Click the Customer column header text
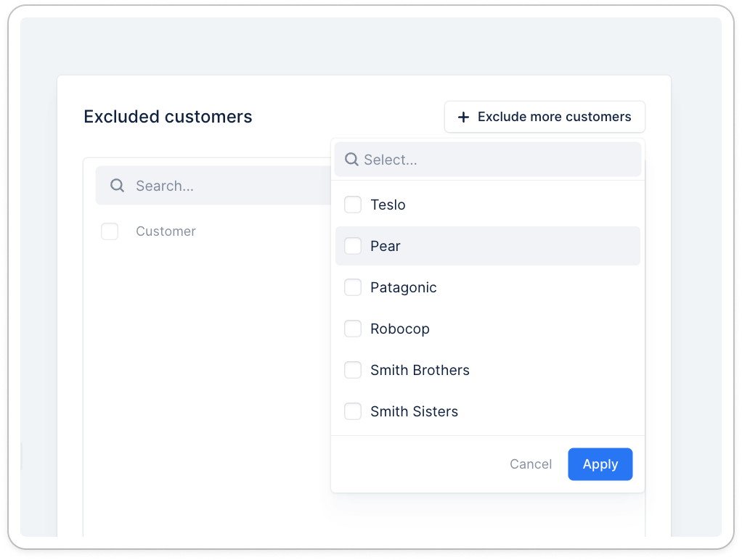 coord(166,231)
